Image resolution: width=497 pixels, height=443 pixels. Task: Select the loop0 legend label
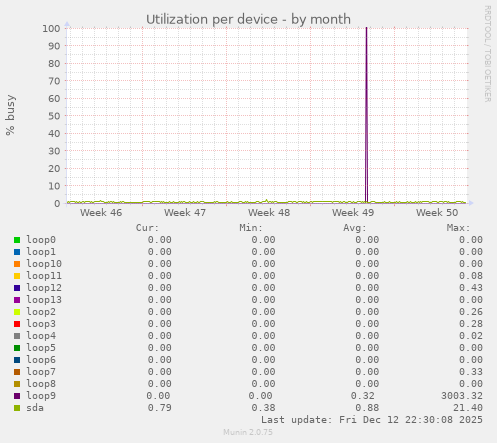click(41, 240)
